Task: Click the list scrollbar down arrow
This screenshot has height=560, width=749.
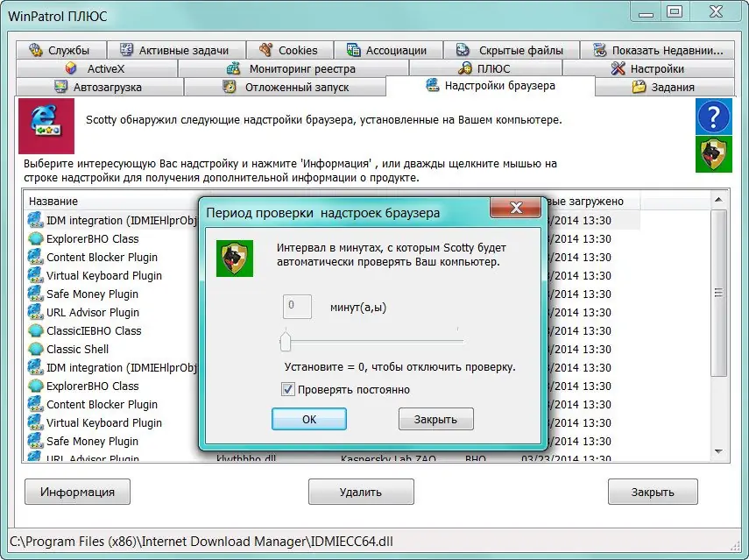Action: [718, 451]
